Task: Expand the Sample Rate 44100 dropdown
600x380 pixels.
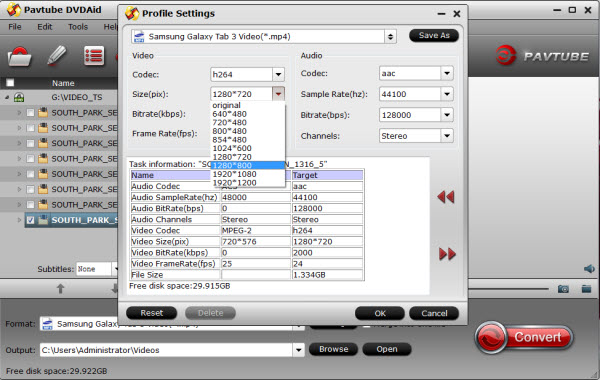Action: 447,94
